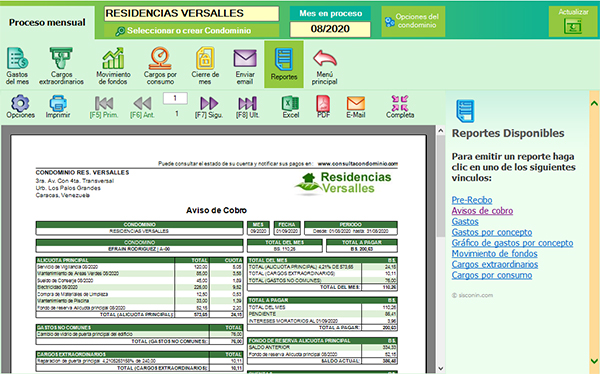Open Cargos extraordinarios report link
This screenshot has height=374, width=600.
pos(495,264)
